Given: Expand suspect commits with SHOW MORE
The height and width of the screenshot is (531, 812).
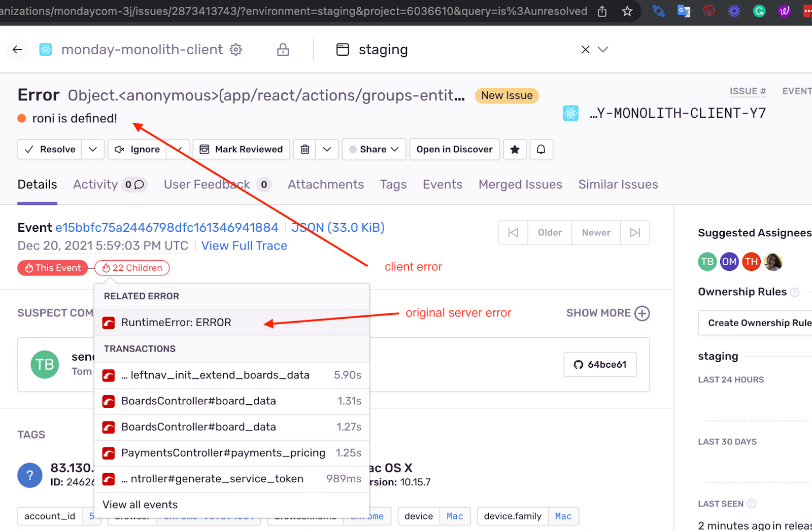Looking at the screenshot, I should [x=608, y=313].
